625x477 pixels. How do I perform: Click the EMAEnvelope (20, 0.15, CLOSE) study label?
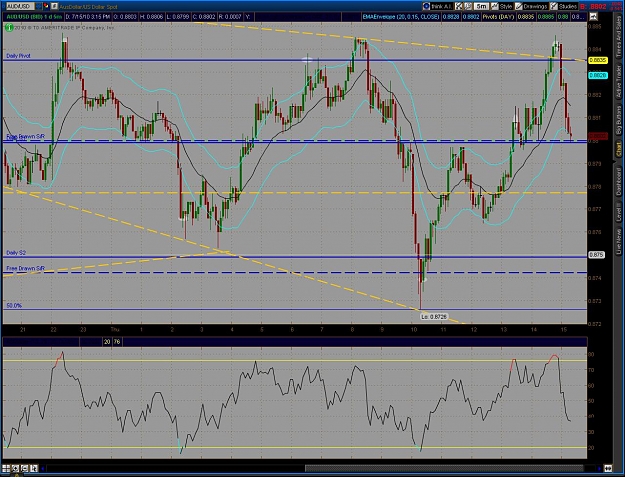tap(401, 17)
